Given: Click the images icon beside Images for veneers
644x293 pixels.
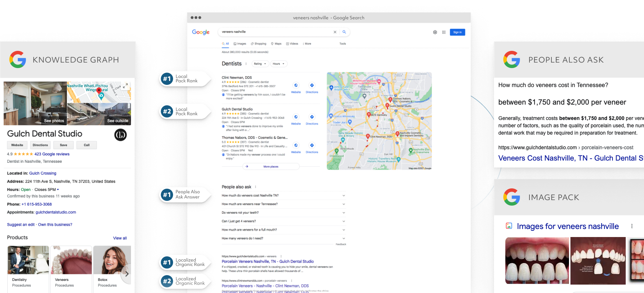Looking at the screenshot, I should coord(509,226).
